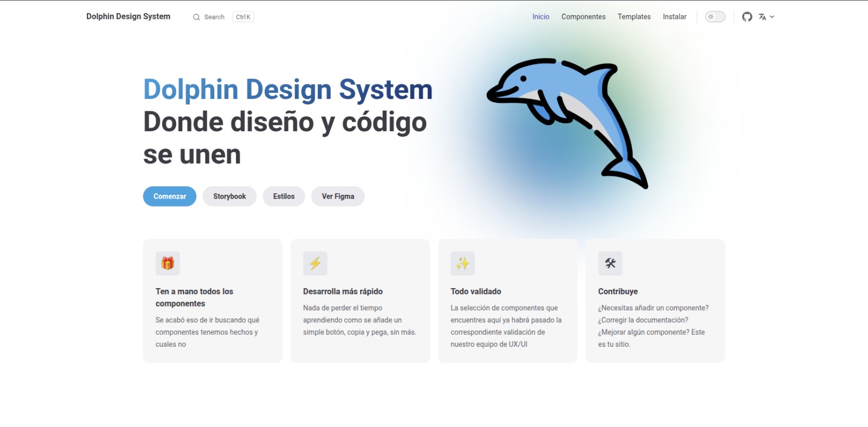Select the Inicio nav item
The image size is (868, 427).
click(x=540, y=17)
